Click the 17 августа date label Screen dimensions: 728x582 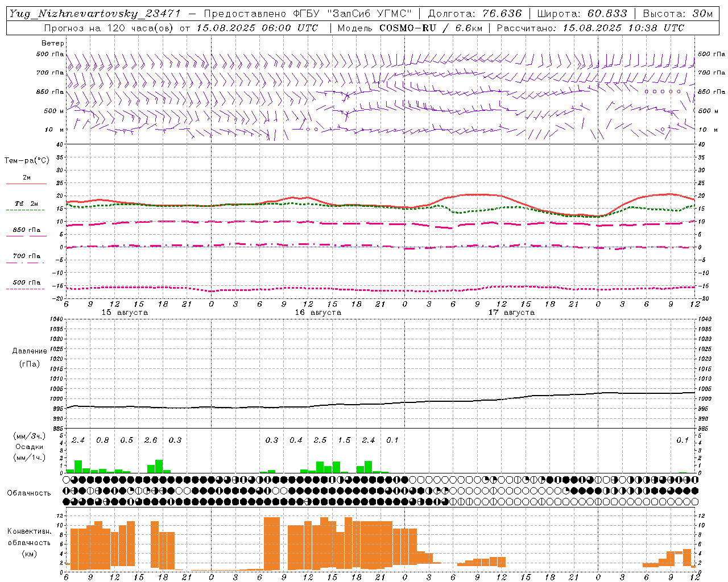click(x=511, y=313)
